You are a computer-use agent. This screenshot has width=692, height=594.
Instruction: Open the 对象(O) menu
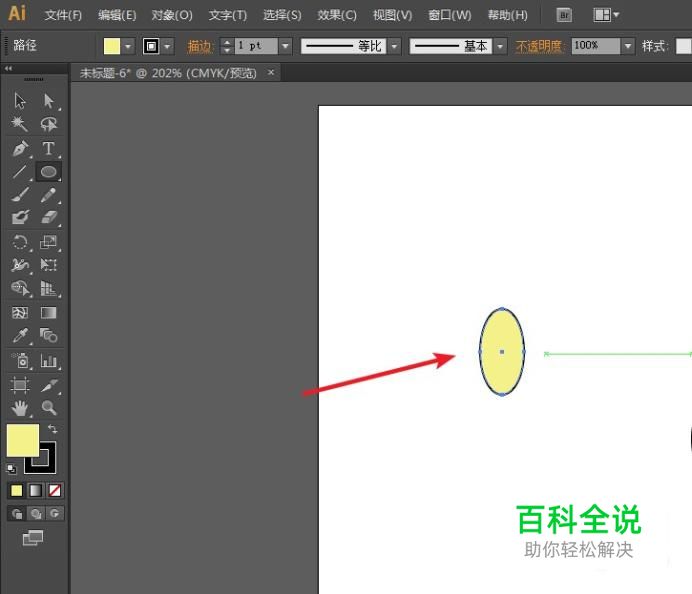pyautogui.click(x=172, y=15)
